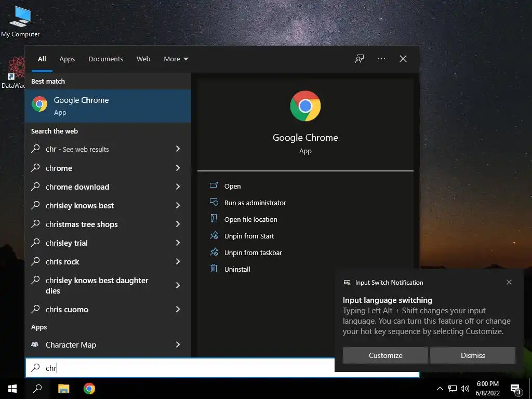
Task: Expand arrow next to 'chris cuomo'
Action: coord(178,309)
